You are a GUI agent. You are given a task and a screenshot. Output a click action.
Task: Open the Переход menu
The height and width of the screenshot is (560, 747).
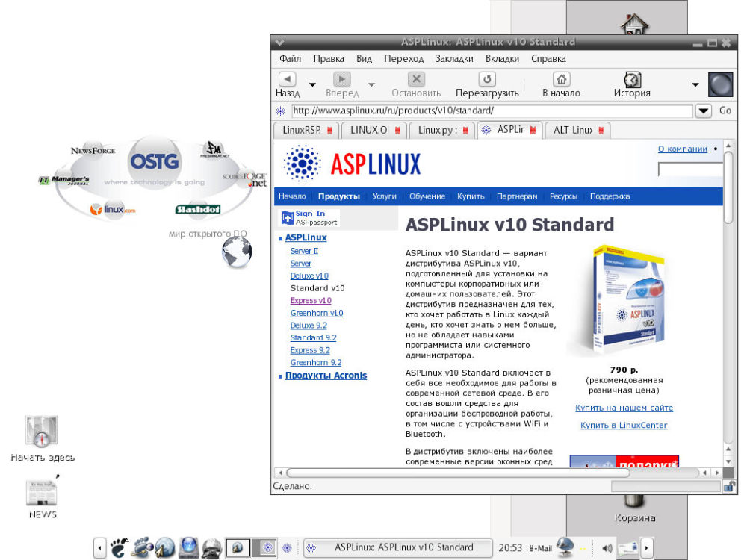[403, 58]
